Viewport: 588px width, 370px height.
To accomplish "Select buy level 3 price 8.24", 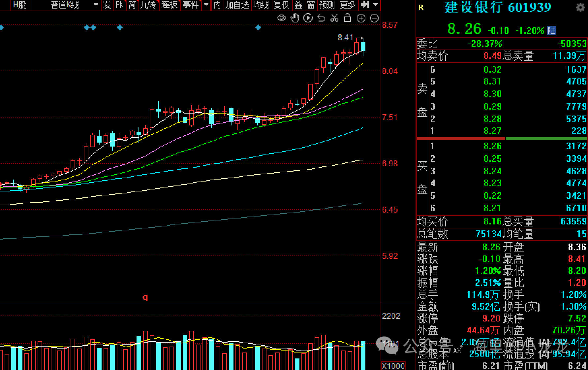I will (492, 171).
